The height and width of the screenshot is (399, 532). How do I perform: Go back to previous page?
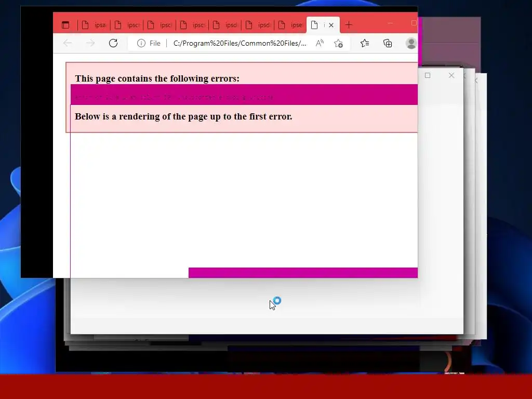(x=68, y=43)
